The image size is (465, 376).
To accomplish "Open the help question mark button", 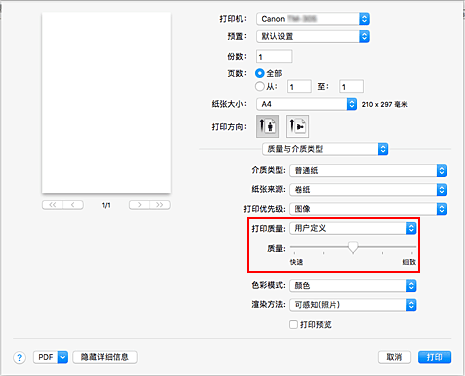I will (x=20, y=358).
